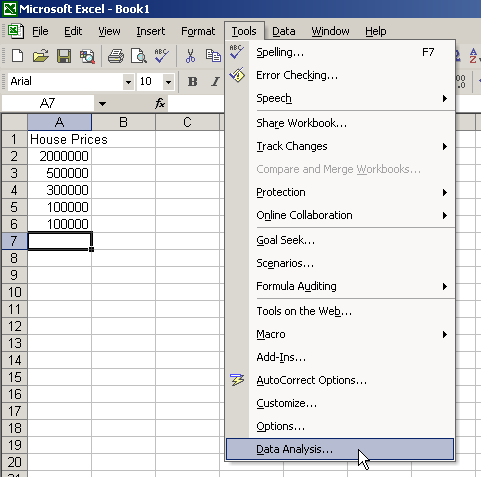Toggle Bold formatting
The width and height of the screenshot is (481, 477).
pos(192,81)
